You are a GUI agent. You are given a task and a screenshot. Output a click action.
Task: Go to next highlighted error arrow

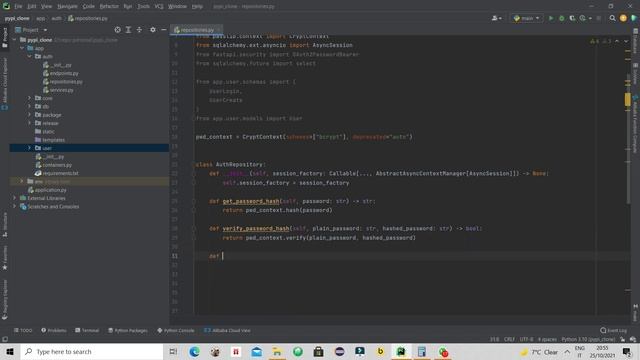coord(626,41)
